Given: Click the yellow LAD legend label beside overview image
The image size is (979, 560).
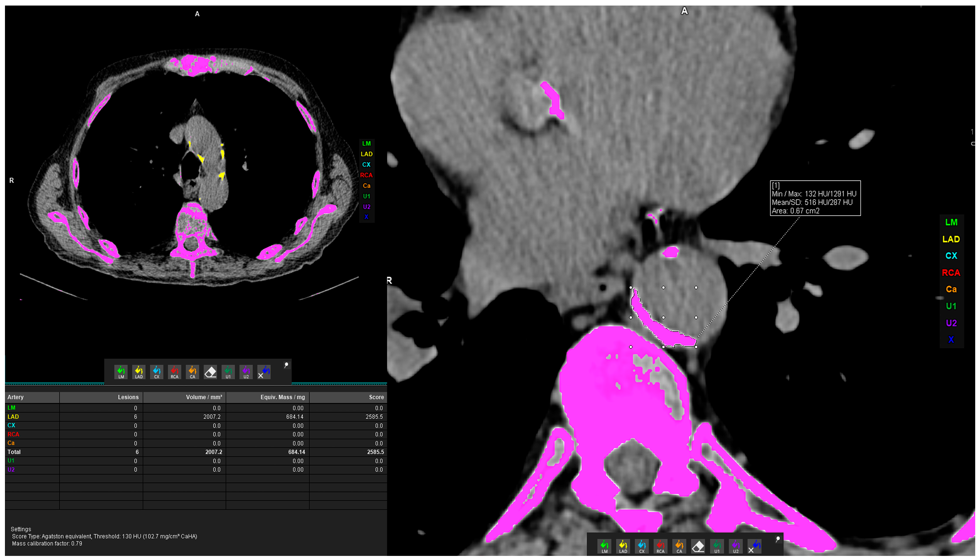Looking at the screenshot, I should tap(366, 154).
